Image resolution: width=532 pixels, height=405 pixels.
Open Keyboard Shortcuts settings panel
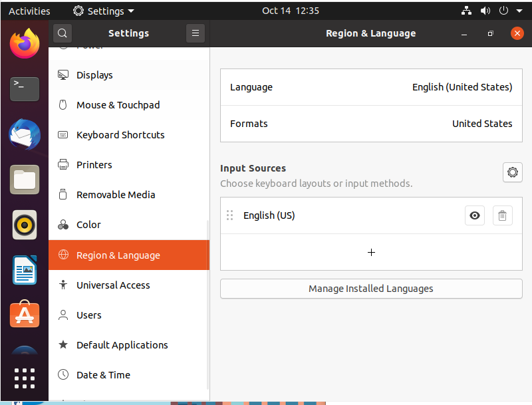tap(120, 135)
